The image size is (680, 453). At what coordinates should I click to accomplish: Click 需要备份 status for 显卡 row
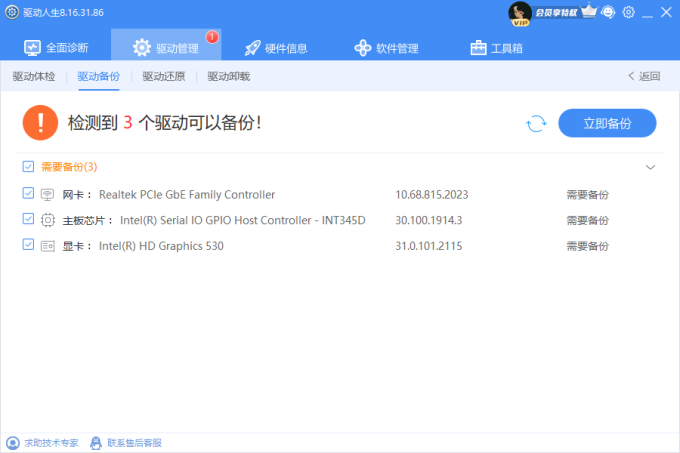(588, 246)
